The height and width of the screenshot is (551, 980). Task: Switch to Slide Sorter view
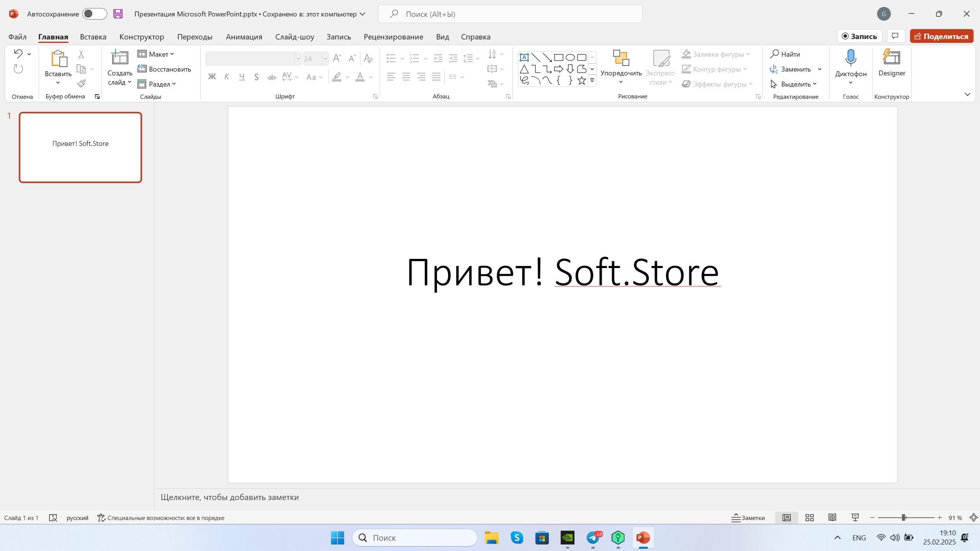[x=809, y=518]
